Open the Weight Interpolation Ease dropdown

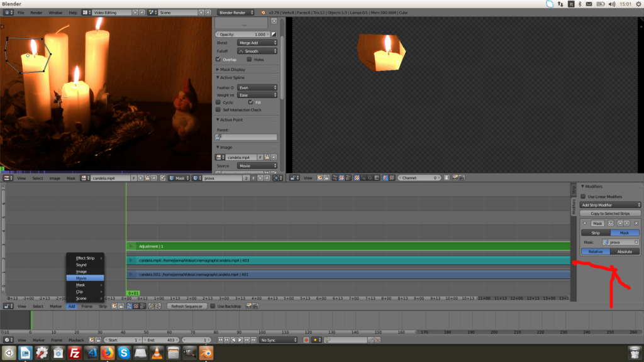[257, 95]
